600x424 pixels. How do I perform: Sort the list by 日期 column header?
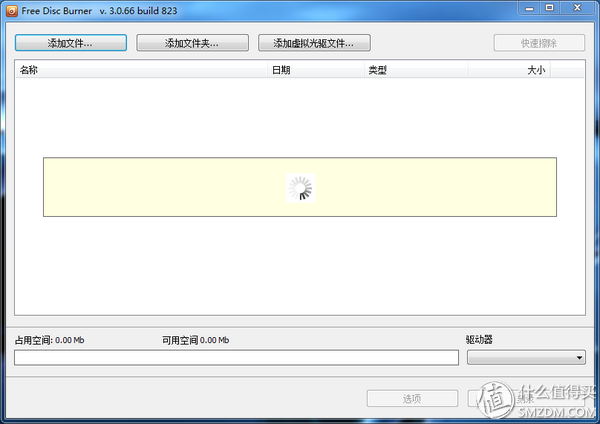coord(316,70)
